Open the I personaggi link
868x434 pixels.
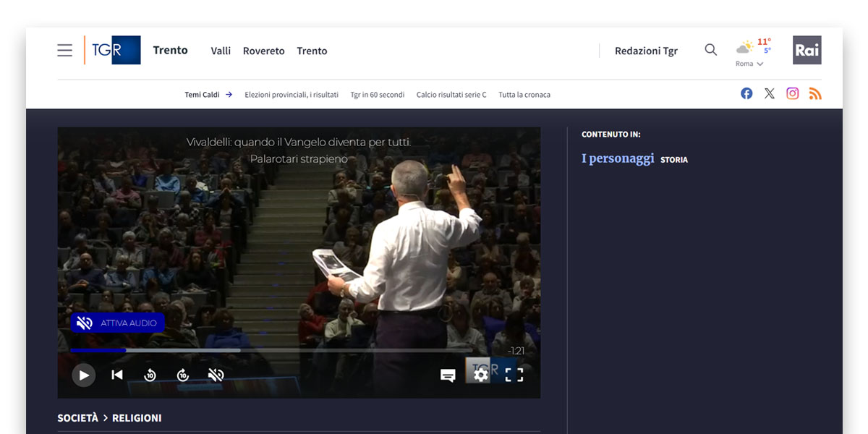tap(617, 158)
